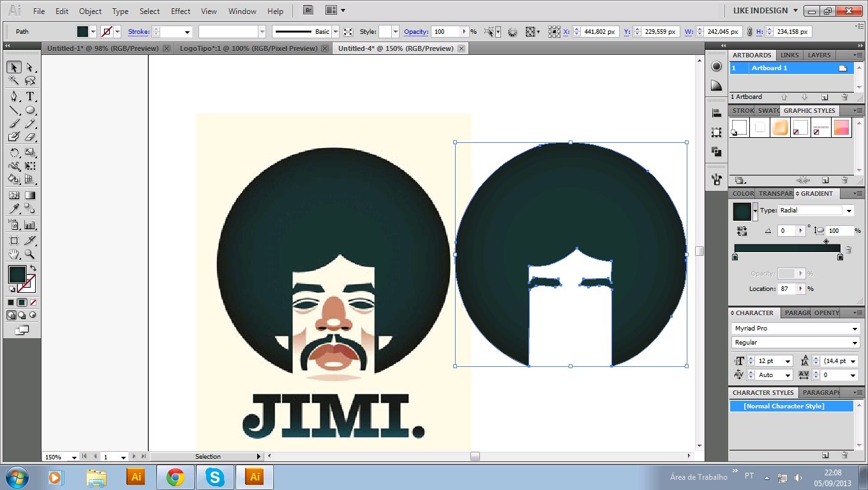Click the Opacity link in control bar
The image size is (868, 490).
pyautogui.click(x=416, y=32)
